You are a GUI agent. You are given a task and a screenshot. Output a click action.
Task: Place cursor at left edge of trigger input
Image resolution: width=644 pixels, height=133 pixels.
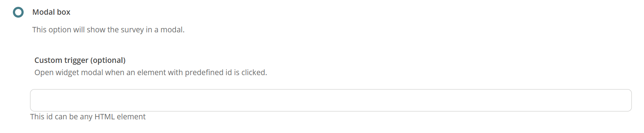coord(35,100)
